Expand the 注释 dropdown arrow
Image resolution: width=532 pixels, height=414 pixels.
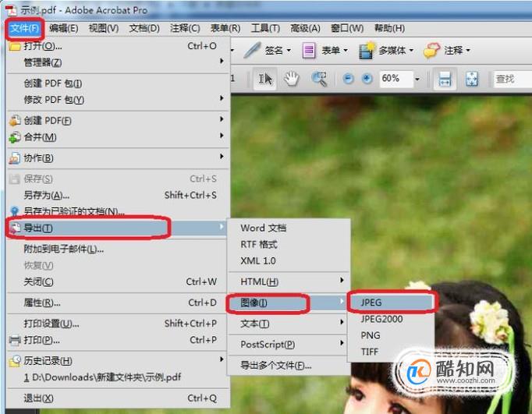click(468, 51)
